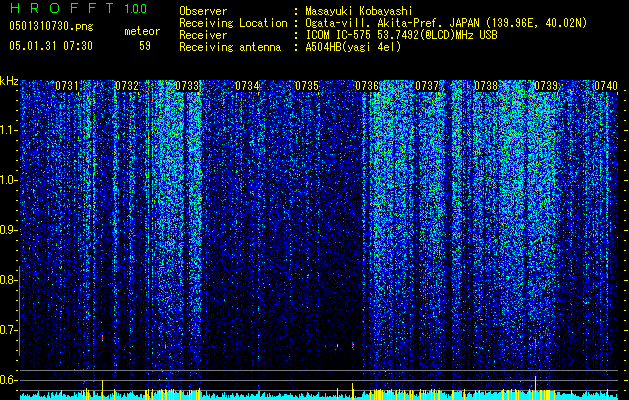Screen dimensions: 629x400
Task: Click the 1.0 kHz axis label
Action: click(x=9, y=180)
